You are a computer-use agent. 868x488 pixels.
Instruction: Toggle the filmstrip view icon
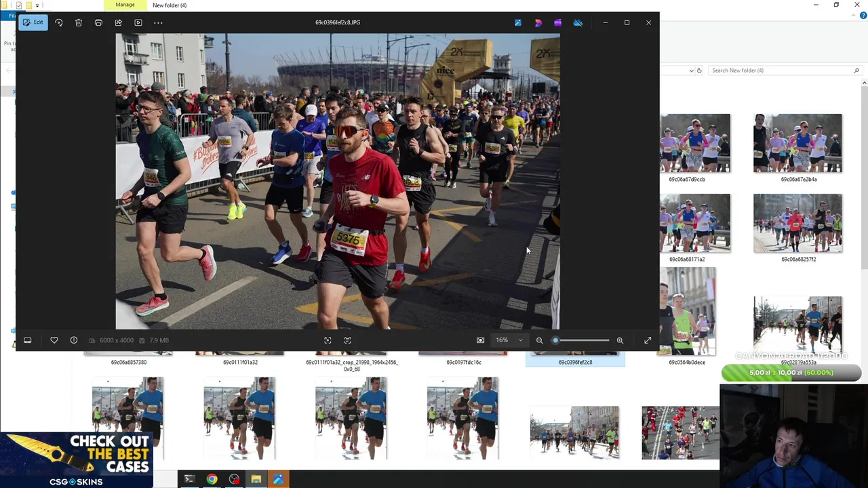[28, 340]
